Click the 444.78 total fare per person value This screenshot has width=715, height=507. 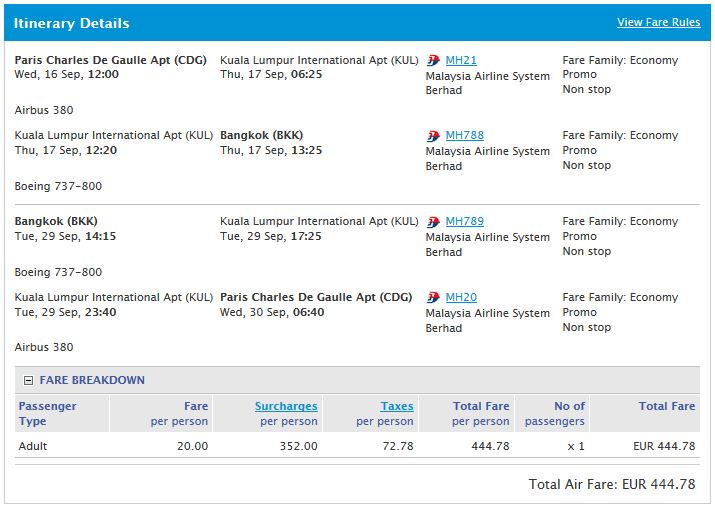(x=490, y=446)
